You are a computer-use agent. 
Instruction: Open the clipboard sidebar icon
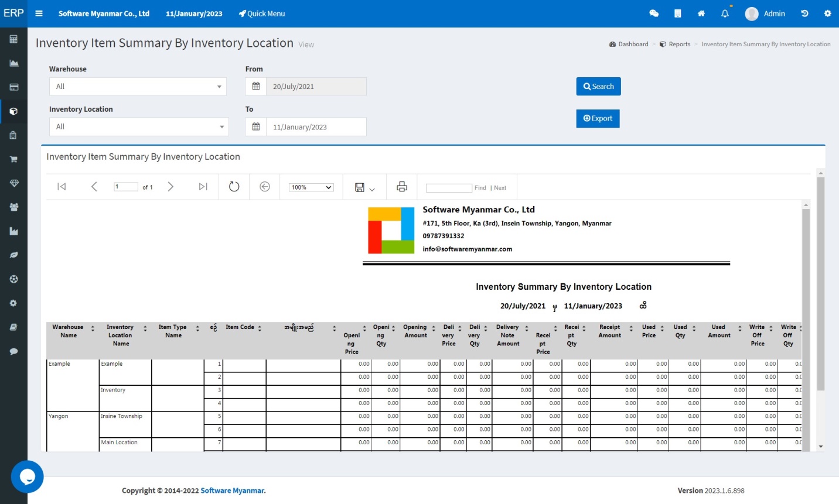13,135
